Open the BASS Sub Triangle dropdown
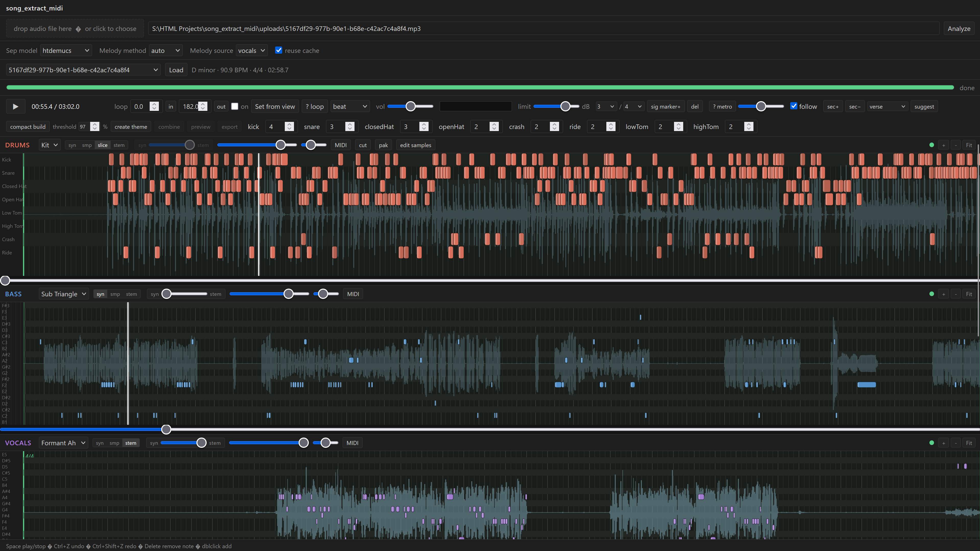980x551 pixels. (64, 294)
